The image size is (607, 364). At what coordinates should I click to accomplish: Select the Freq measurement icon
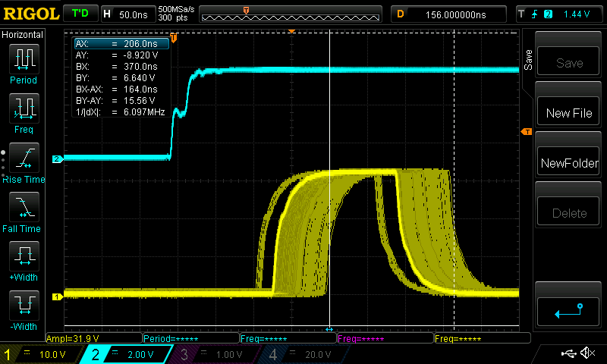[23, 107]
